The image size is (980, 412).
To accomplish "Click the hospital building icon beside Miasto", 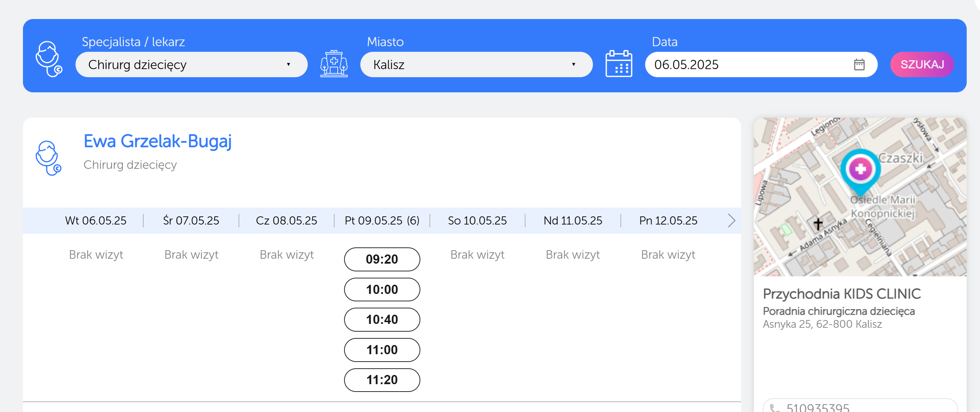I will [x=333, y=64].
